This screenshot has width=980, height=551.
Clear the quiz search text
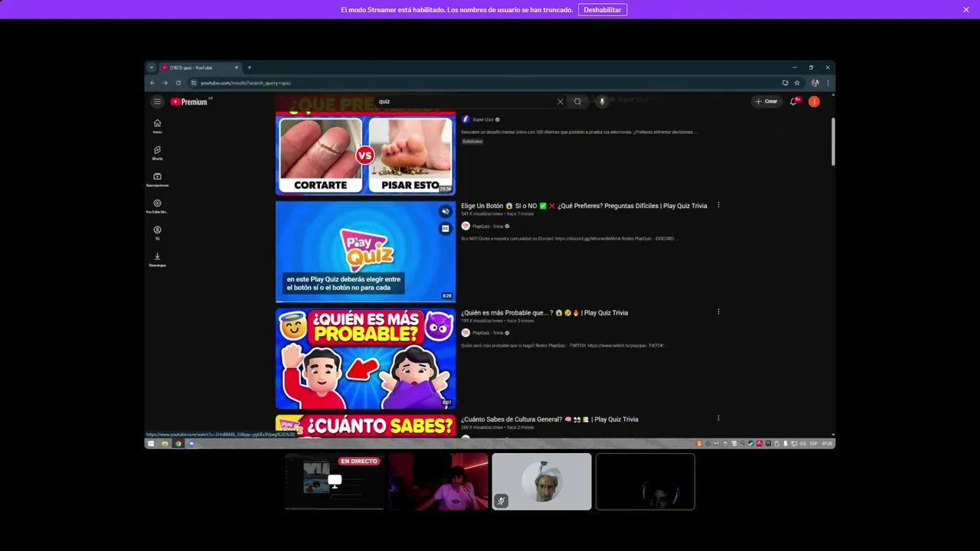tap(560, 102)
